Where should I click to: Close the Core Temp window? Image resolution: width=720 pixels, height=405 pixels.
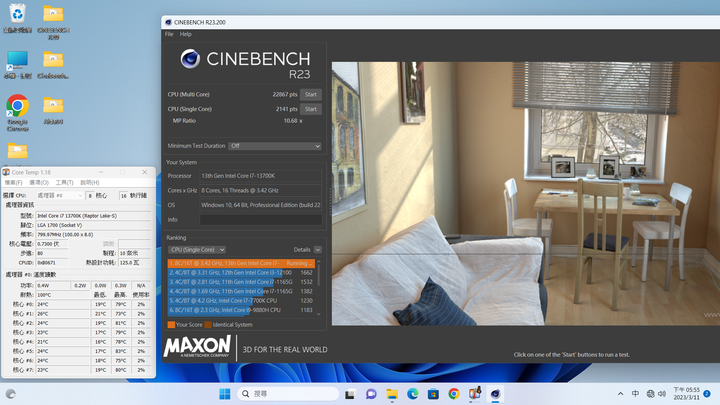[145, 172]
